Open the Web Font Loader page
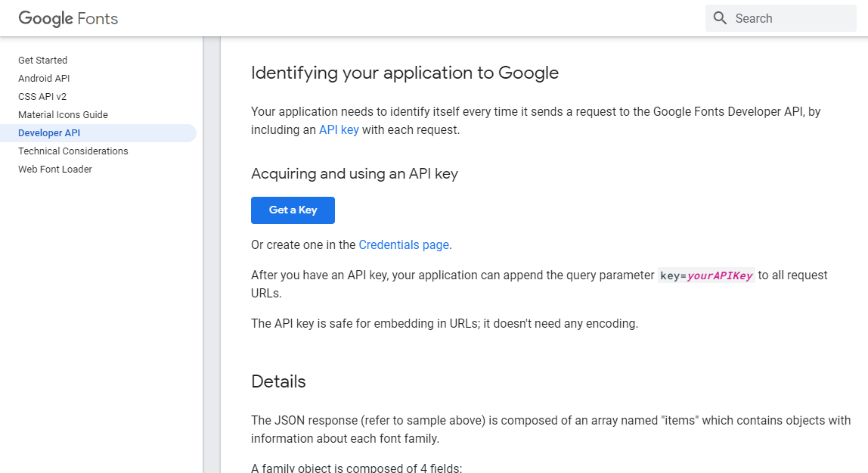The image size is (868, 473). tap(55, 169)
